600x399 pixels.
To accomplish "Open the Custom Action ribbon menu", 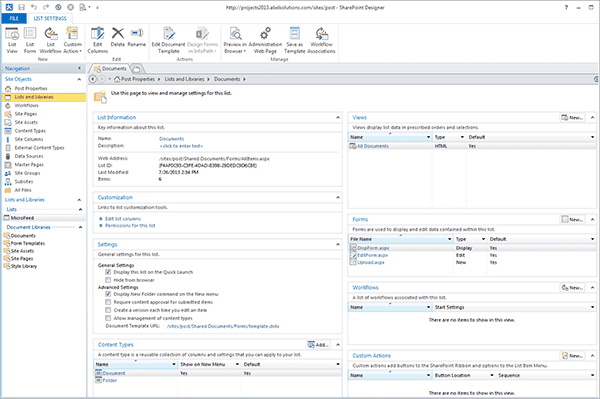I will point(72,40).
